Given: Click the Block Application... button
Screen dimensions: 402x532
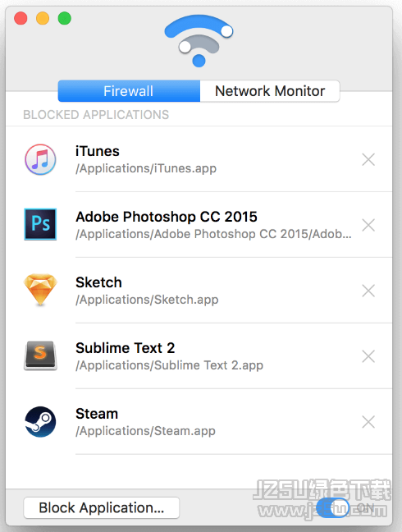Looking at the screenshot, I should click(x=102, y=508).
